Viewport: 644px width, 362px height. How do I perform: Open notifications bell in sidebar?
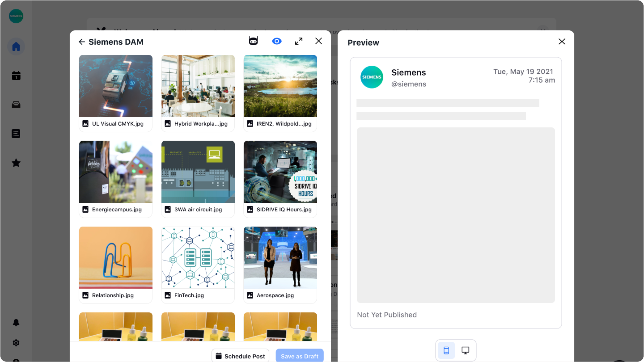pos(16,323)
